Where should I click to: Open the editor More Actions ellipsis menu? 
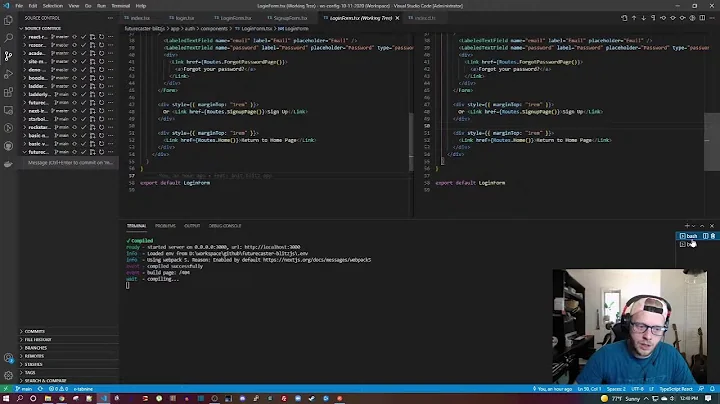pos(712,18)
